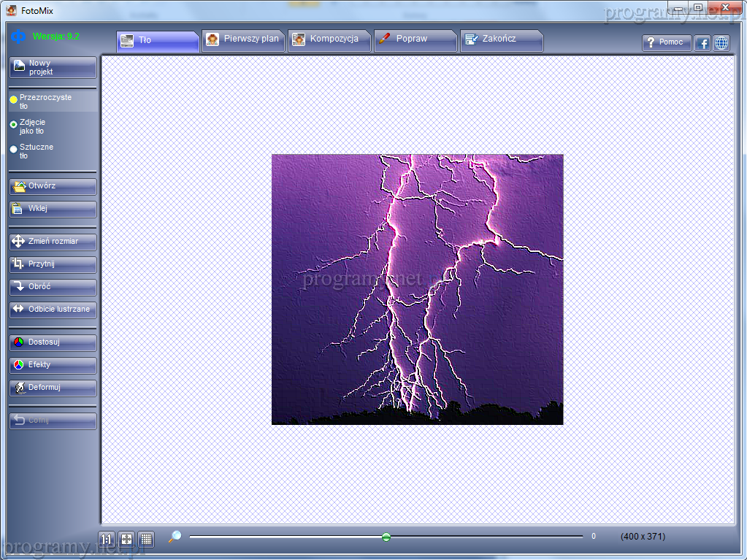Toggle the grid display icon
This screenshot has height=560, width=747.
coord(147,539)
